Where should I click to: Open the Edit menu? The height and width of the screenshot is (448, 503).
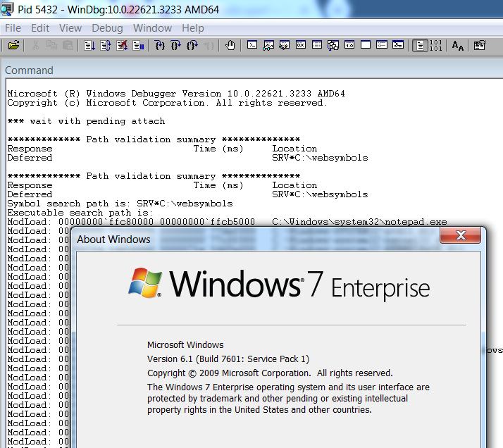point(40,28)
